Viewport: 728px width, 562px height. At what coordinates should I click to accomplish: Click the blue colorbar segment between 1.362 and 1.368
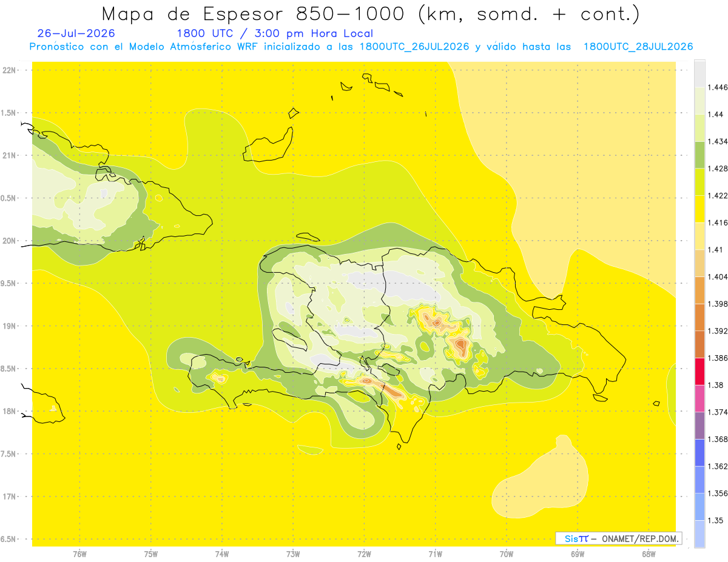coord(699,453)
